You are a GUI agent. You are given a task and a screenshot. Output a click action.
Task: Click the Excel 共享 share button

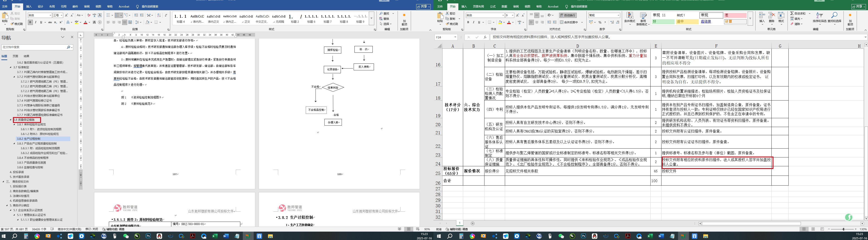pyautogui.click(x=858, y=6)
